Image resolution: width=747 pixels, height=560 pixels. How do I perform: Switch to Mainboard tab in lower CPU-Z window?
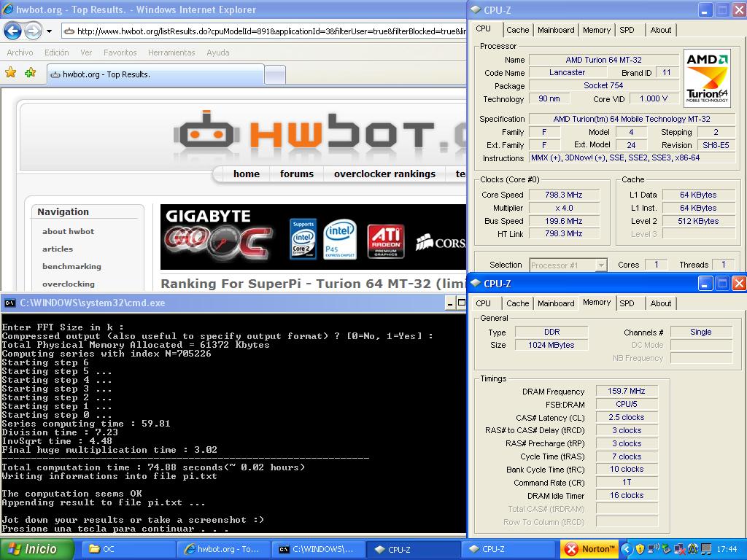[x=556, y=303]
